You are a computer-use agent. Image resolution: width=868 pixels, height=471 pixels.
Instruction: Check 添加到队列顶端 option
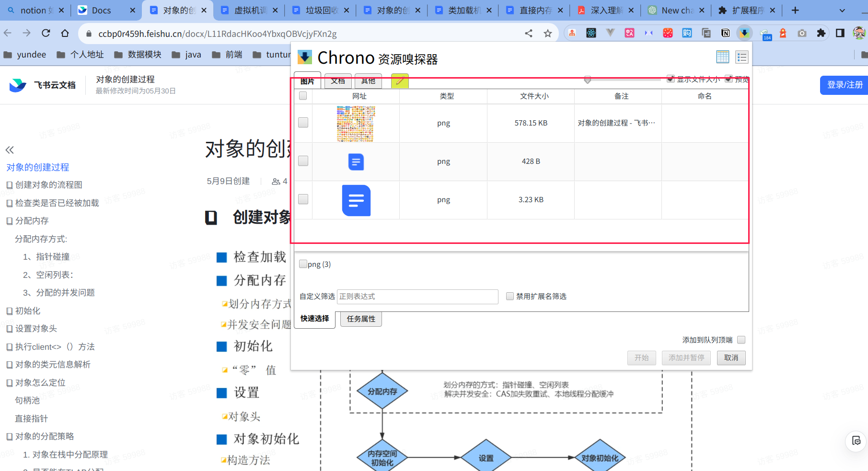coord(741,340)
